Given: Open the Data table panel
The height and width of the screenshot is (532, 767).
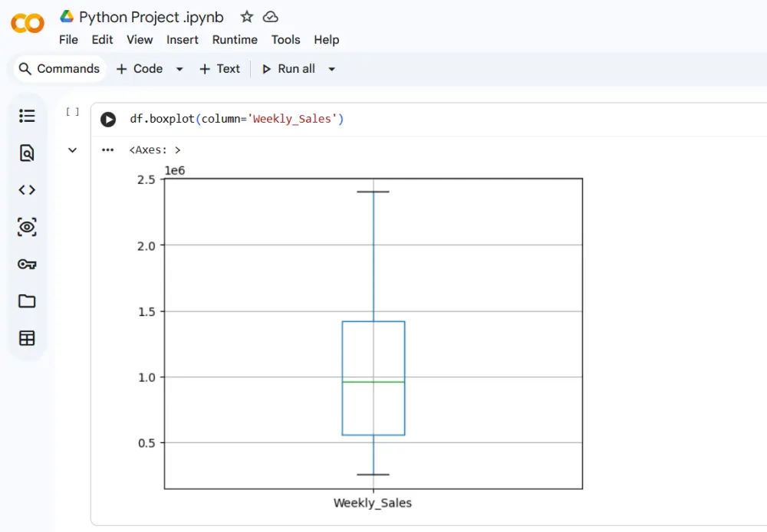Looking at the screenshot, I should [27, 338].
